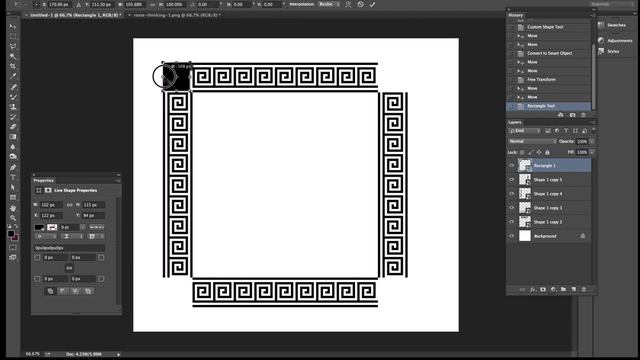Select the Healing Brush tool
The width and height of the screenshot is (640, 360).
tap(13, 87)
